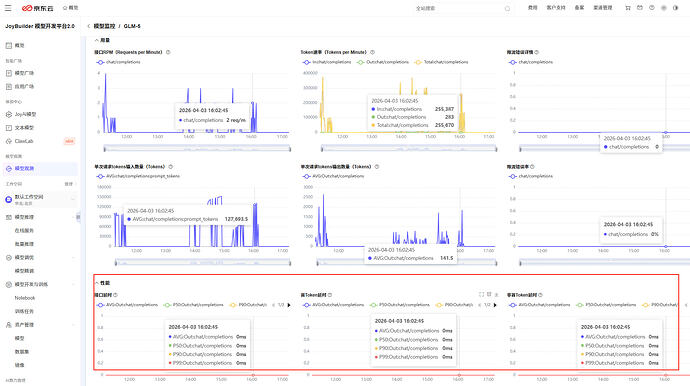Collapse the 模型推理 sidebar group

[73, 217]
